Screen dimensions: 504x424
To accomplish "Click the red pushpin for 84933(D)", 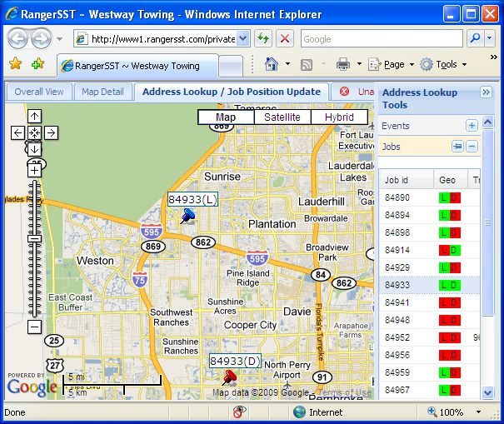I will coord(229,376).
